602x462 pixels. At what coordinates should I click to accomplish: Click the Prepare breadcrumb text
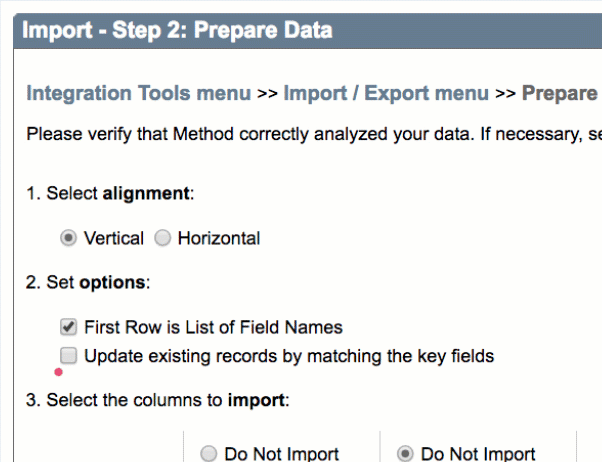coord(561,93)
